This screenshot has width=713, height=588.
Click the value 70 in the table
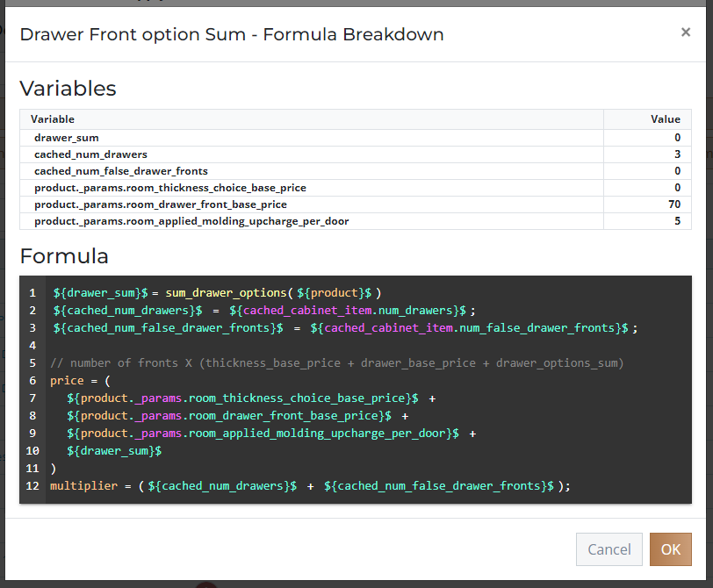pyautogui.click(x=674, y=204)
